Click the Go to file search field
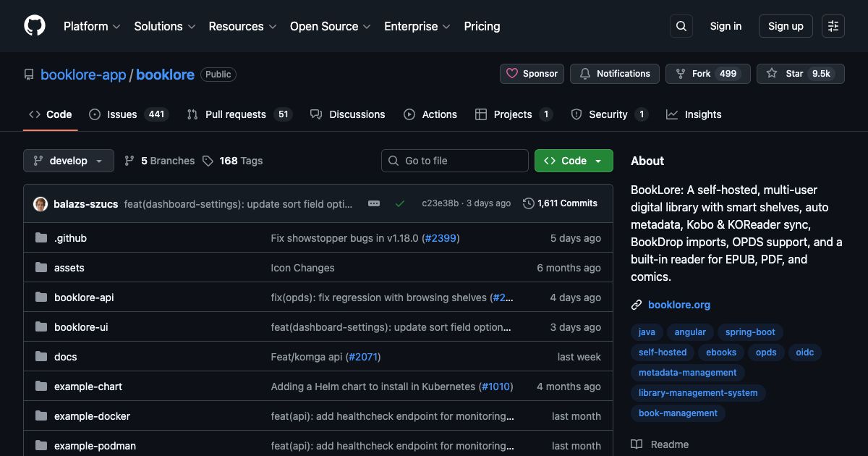Screen dimensions: 868x456 point(454,160)
